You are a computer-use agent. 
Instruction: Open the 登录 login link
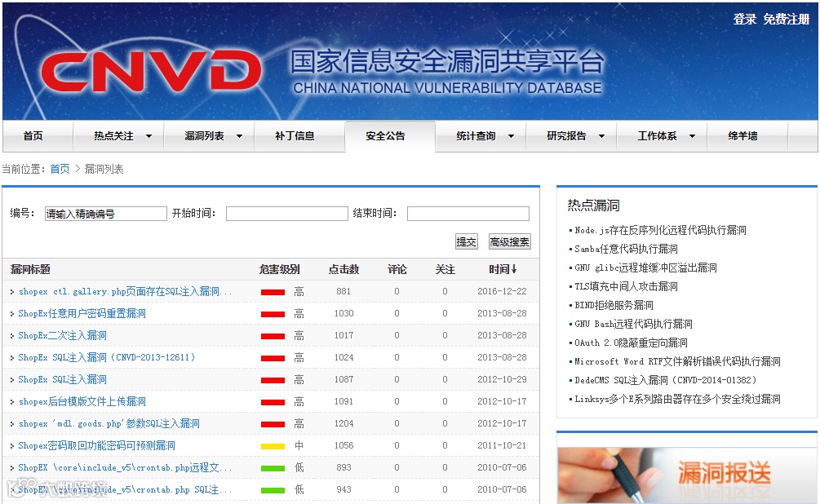(744, 20)
